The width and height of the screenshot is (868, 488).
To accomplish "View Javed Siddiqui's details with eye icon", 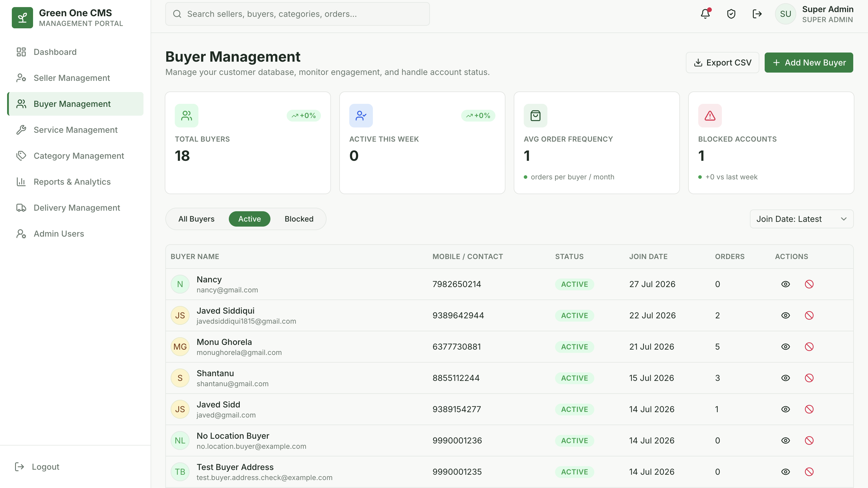I will 785,316.
